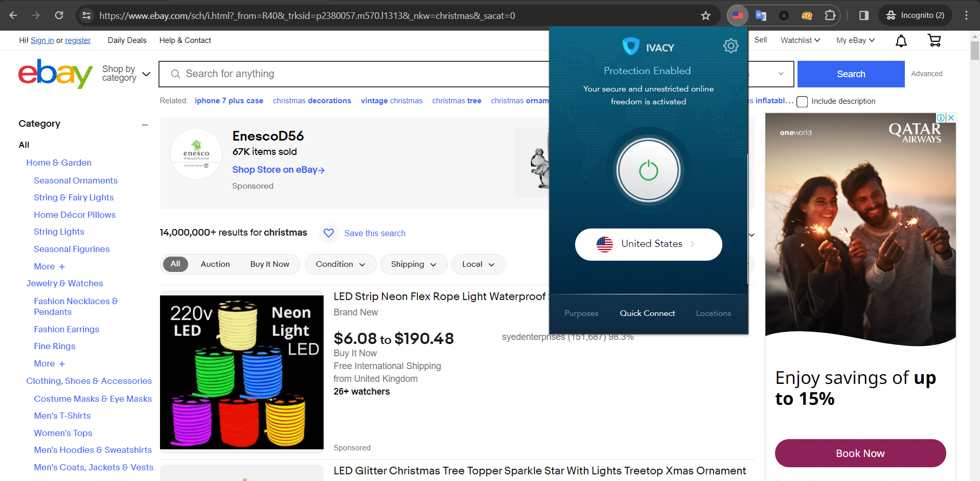Open the eBay shopping cart

point(934,40)
